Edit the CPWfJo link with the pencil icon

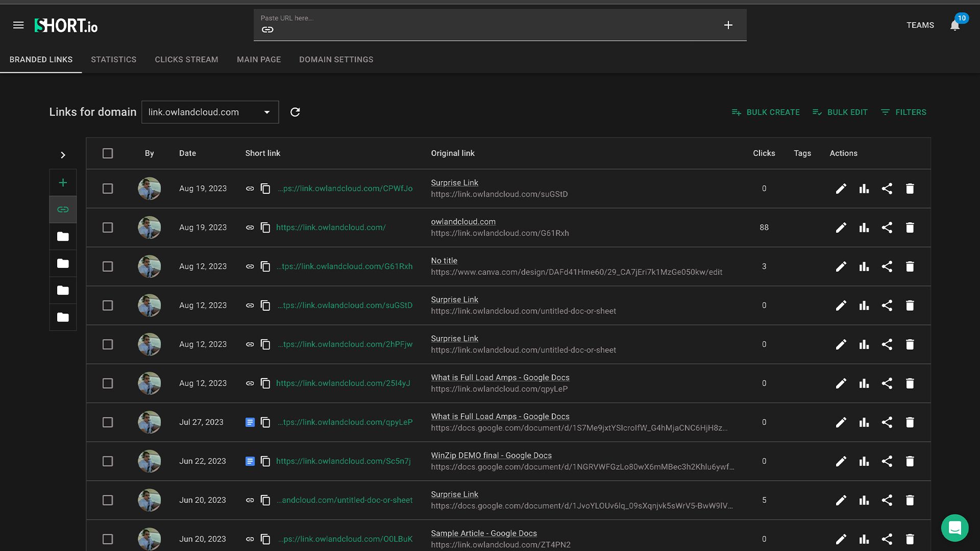pos(841,189)
